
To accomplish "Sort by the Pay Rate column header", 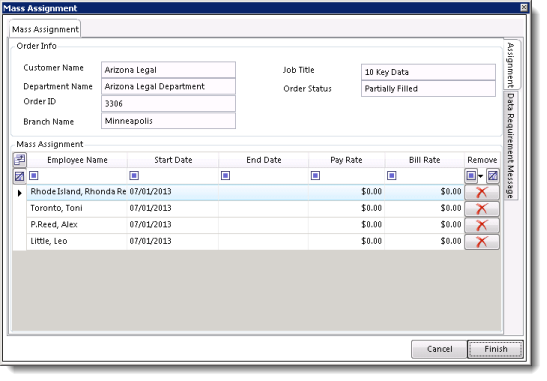I will click(x=346, y=160).
